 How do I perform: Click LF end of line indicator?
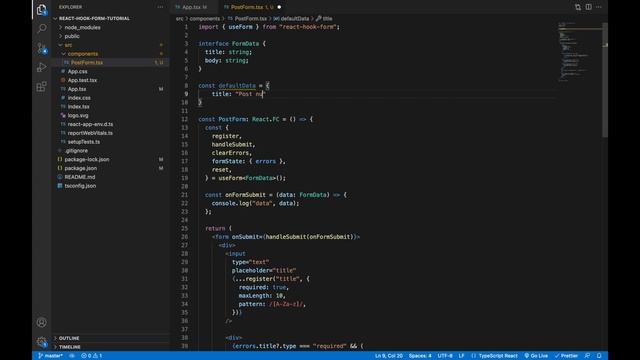tap(461, 356)
